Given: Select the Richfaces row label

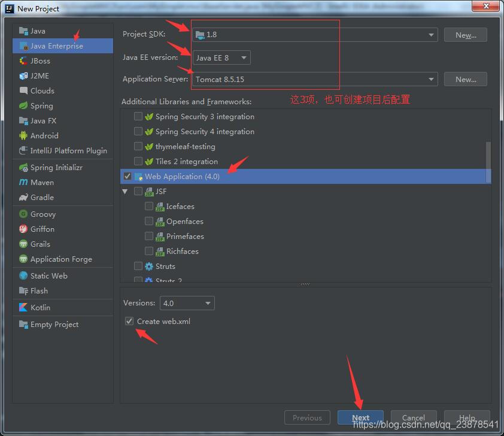Looking at the screenshot, I should [x=183, y=251].
